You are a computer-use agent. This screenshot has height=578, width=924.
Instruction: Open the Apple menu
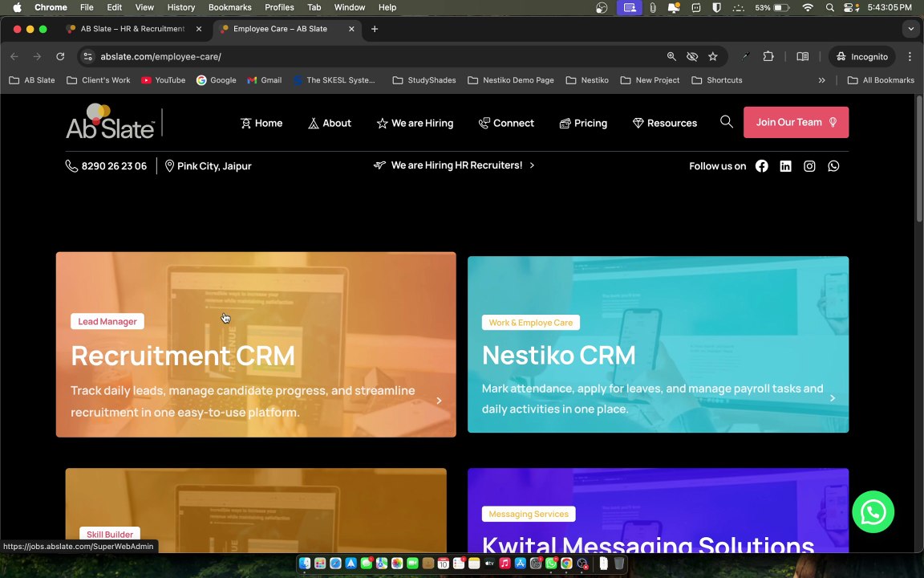(x=17, y=8)
